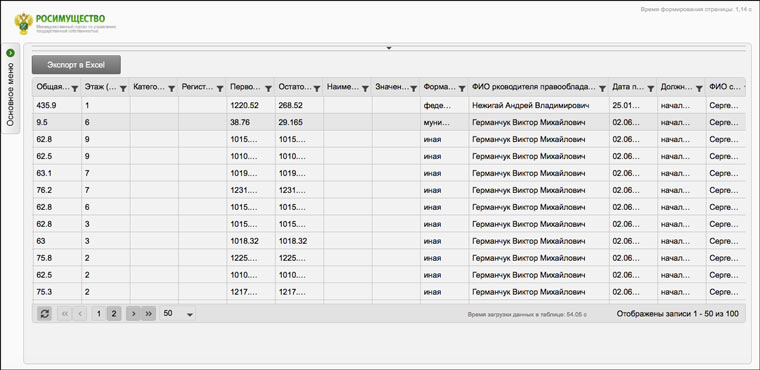
Task: Select cell with area 75.3
Action: [x=57, y=292]
